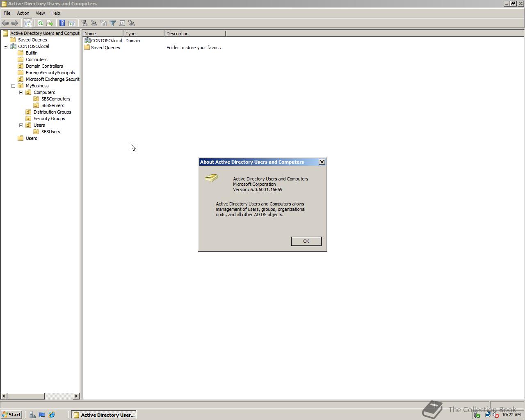525x420 pixels.
Task: Click the tree pane scroll-left arrow
Action: click(4, 396)
